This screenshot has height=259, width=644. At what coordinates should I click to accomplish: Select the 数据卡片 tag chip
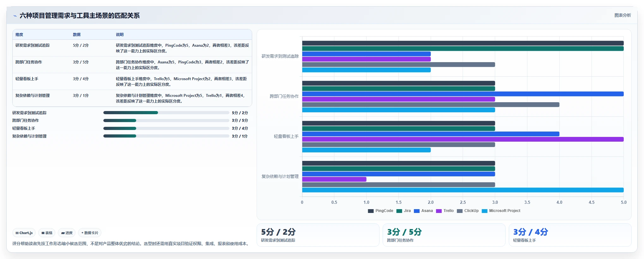point(90,233)
